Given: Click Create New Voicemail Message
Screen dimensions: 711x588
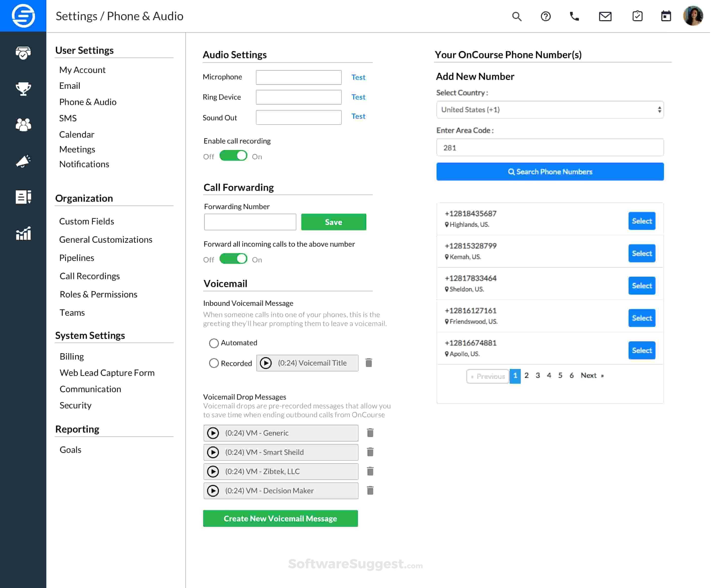Looking at the screenshot, I should (x=280, y=518).
